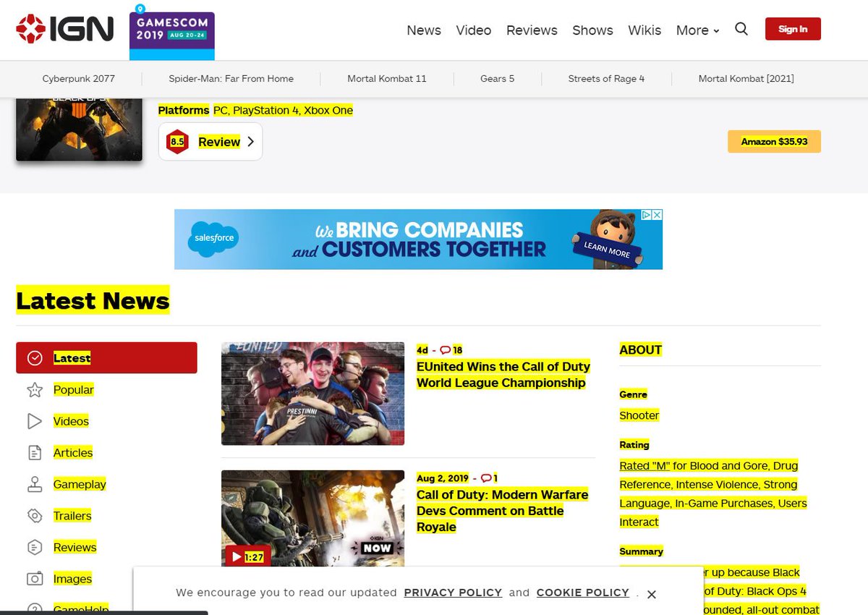Image resolution: width=868 pixels, height=615 pixels.
Task: Select the Articles filter
Action: click(x=73, y=453)
